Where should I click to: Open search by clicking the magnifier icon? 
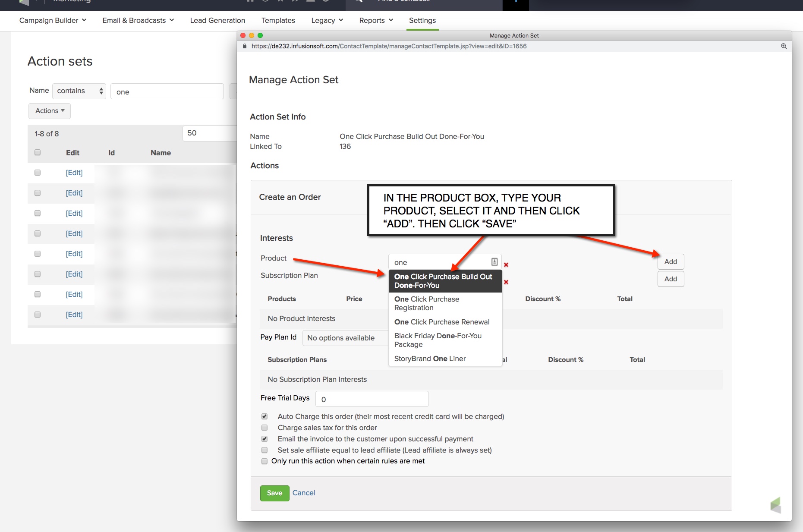click(x=357, y=1)
